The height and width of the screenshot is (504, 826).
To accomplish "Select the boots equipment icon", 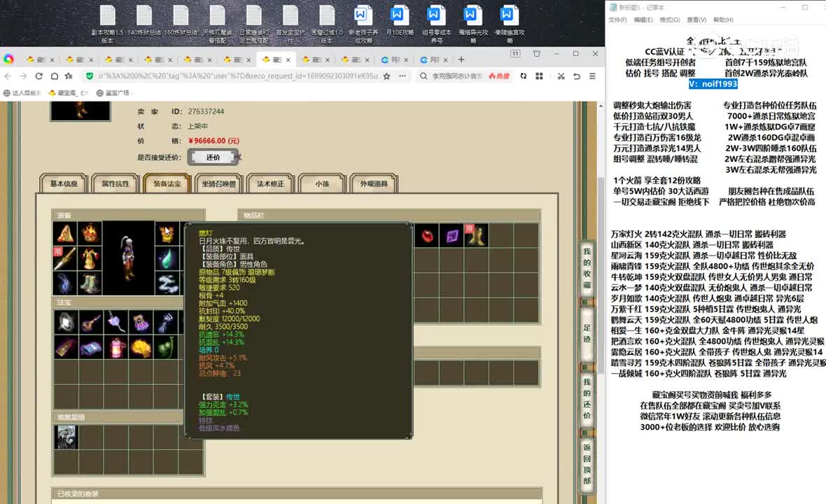I will point(90,283).
